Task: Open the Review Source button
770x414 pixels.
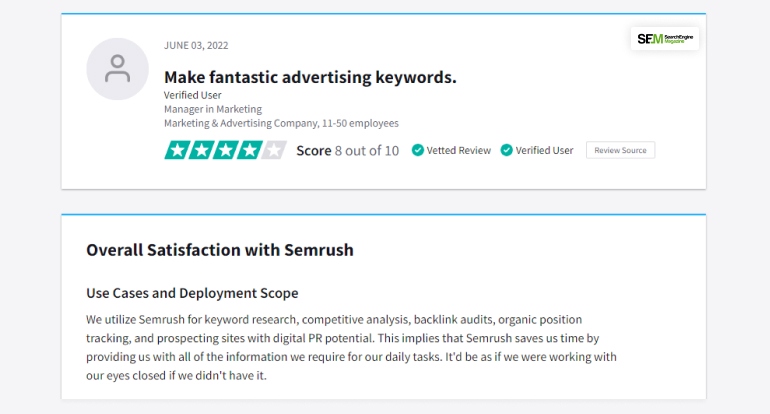Action: click(x=620, y=150)
